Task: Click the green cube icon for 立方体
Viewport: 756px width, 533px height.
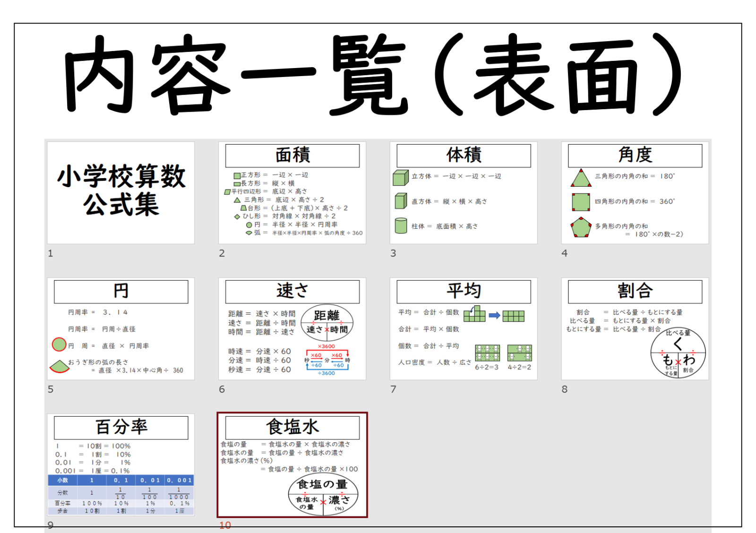Action: click(401, 177)
